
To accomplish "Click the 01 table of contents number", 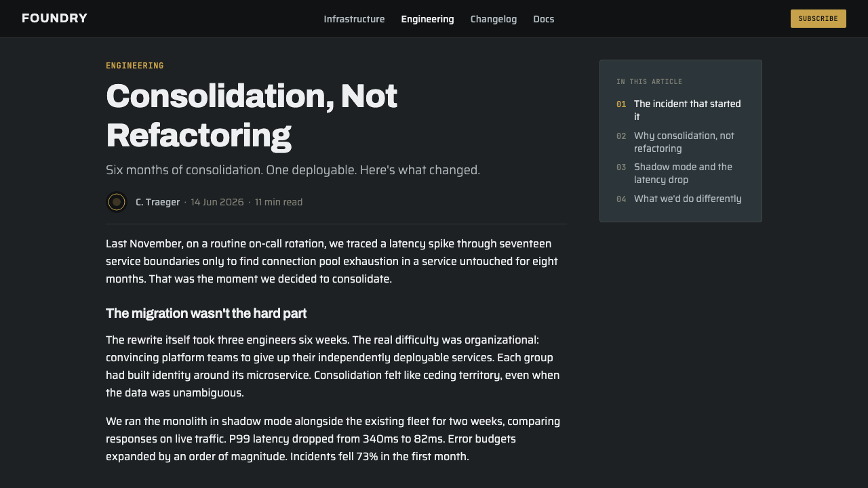I will click(x=621, y=104).
